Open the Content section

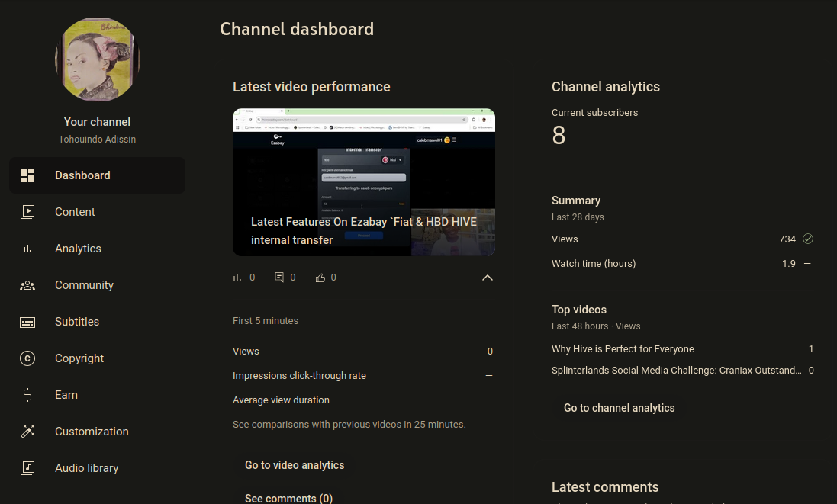click(97, 212)
